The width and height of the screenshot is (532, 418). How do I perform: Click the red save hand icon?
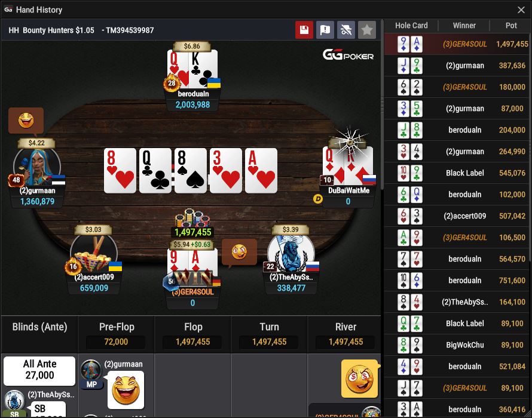[304, 30]
